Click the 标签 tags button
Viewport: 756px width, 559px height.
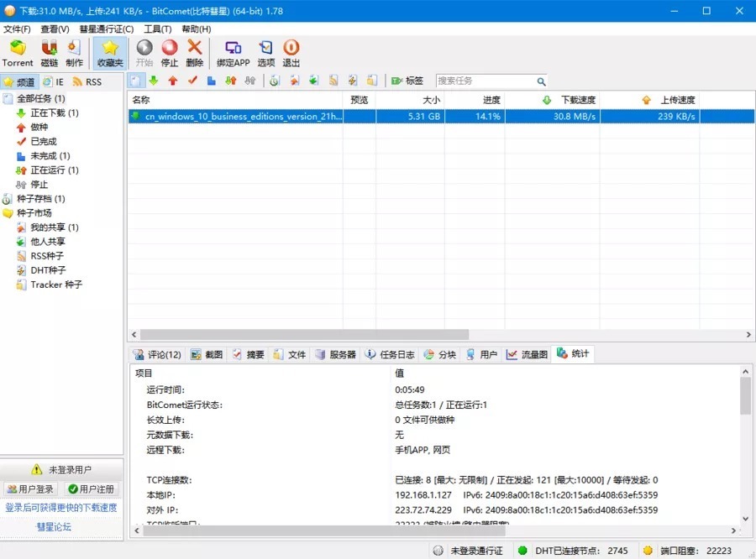coord(407,81)
